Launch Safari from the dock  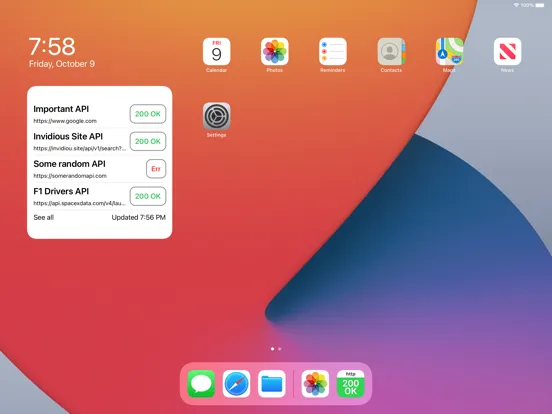(236, 383)
